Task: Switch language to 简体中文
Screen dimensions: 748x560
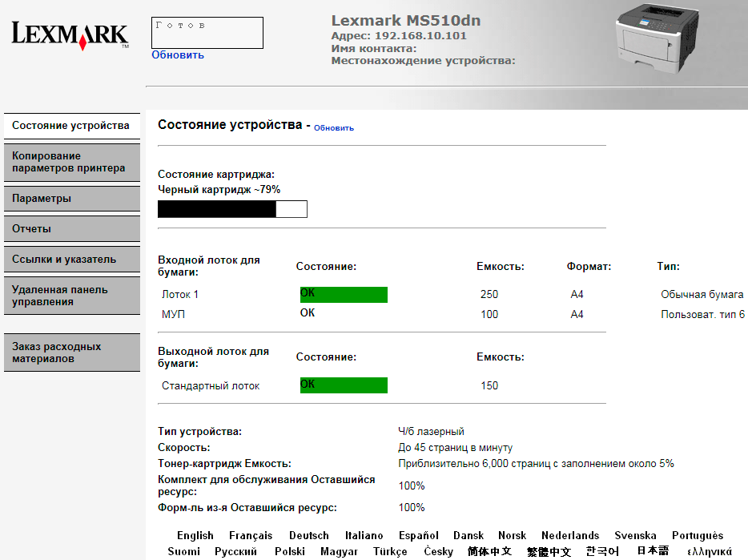Action: pyautogui.click(x=489, y=551)
